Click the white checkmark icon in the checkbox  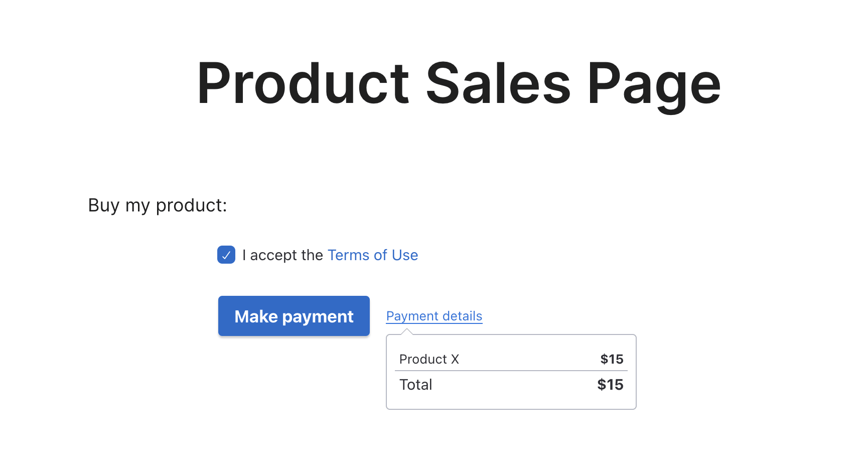pyautogui.click(x=226, y=255)
